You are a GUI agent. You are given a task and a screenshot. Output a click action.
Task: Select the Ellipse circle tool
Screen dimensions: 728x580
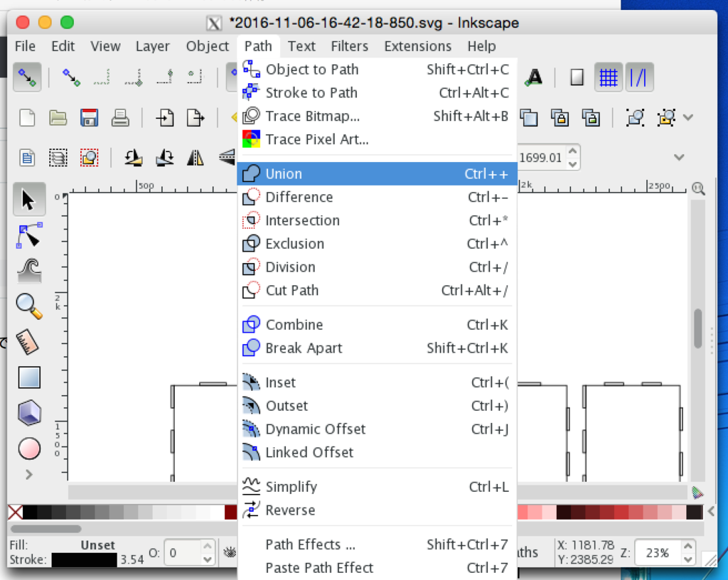[29, 449]
